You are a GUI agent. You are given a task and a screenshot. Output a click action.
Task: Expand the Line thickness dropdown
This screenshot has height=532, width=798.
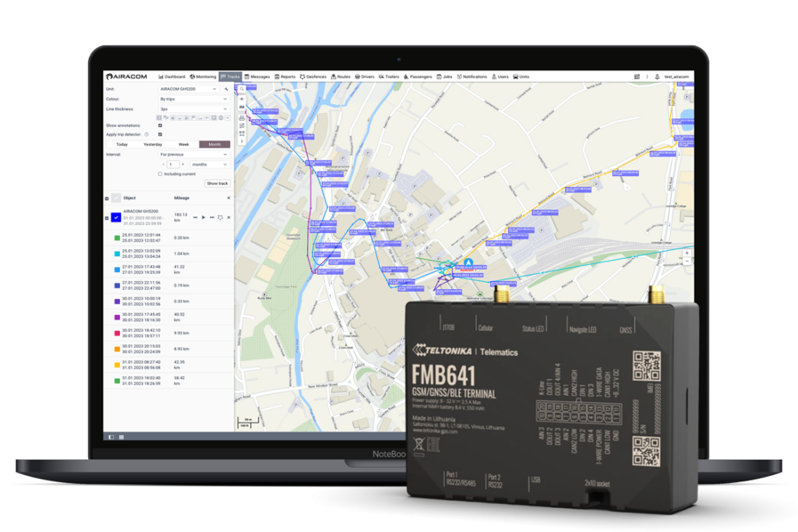(194, 109)
